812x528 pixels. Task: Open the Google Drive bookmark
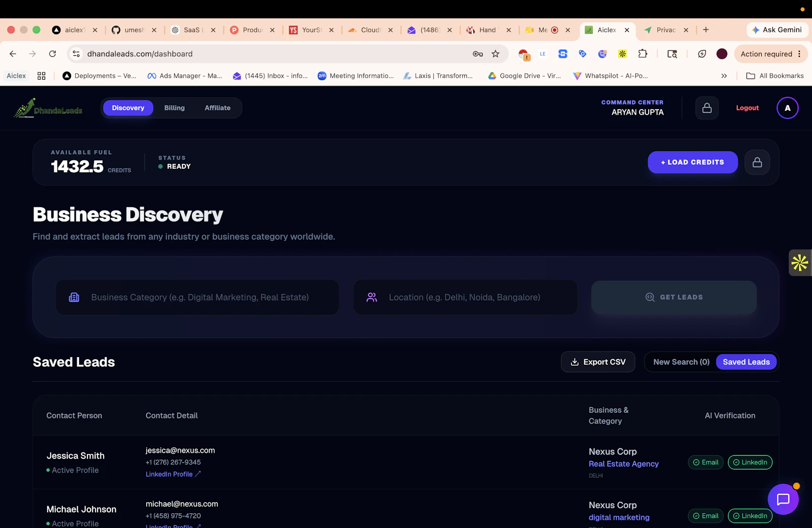(x=525, y=76)
